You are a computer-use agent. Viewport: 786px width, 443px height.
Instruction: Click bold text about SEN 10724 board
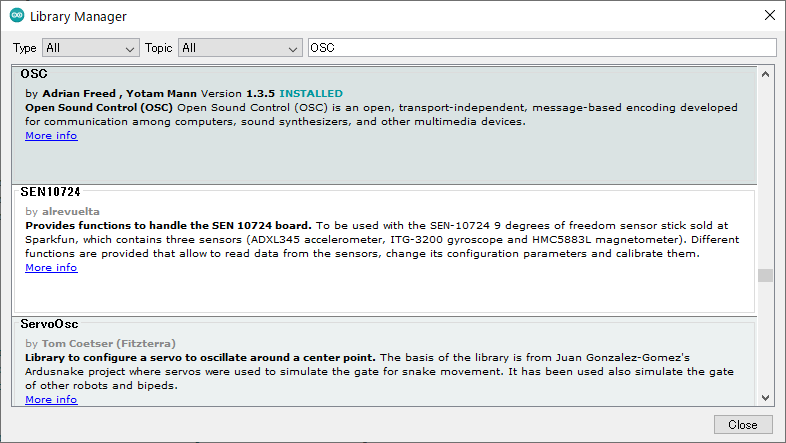[168, 226]
